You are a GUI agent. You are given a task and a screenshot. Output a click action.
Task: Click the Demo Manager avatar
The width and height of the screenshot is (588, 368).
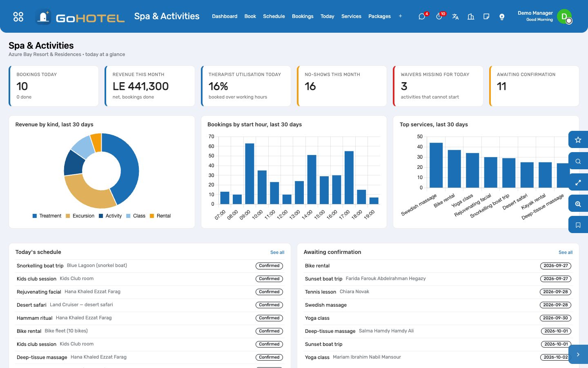(x=564, y=16)
